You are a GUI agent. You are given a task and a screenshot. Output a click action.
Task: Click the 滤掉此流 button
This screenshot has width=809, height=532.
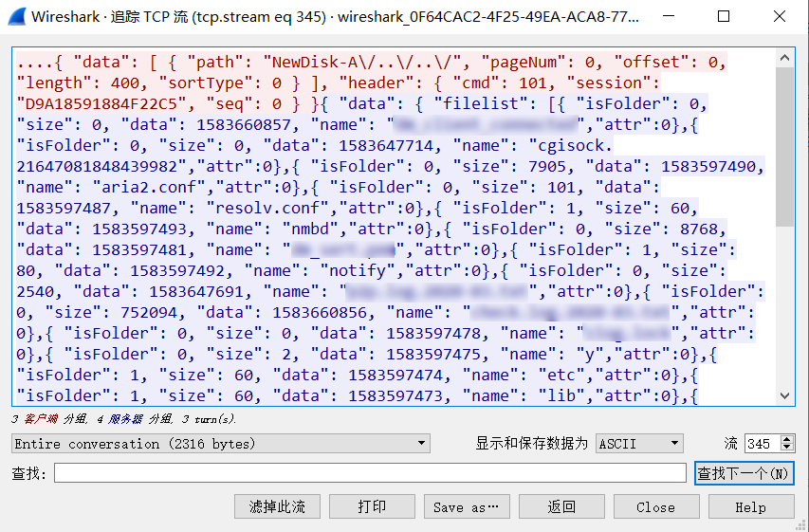pos(277,506)
